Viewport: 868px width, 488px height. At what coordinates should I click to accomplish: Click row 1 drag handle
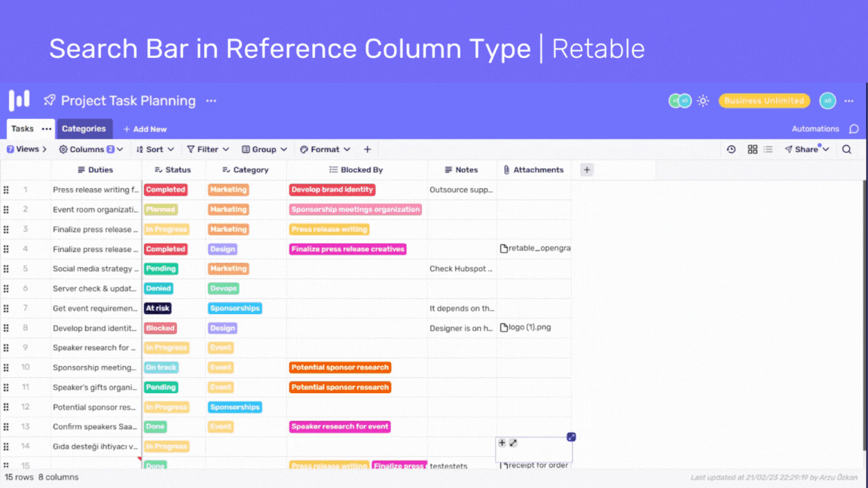click(x=6, y=190)
